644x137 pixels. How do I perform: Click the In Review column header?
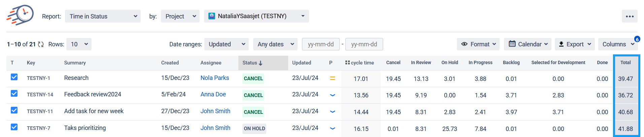[421, 62]
